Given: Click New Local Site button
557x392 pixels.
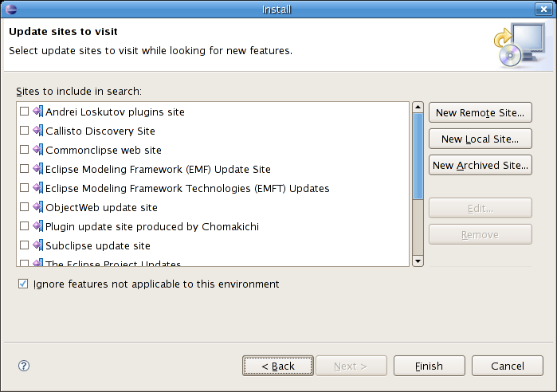Looking at the screenshot, I should (481, 139).
